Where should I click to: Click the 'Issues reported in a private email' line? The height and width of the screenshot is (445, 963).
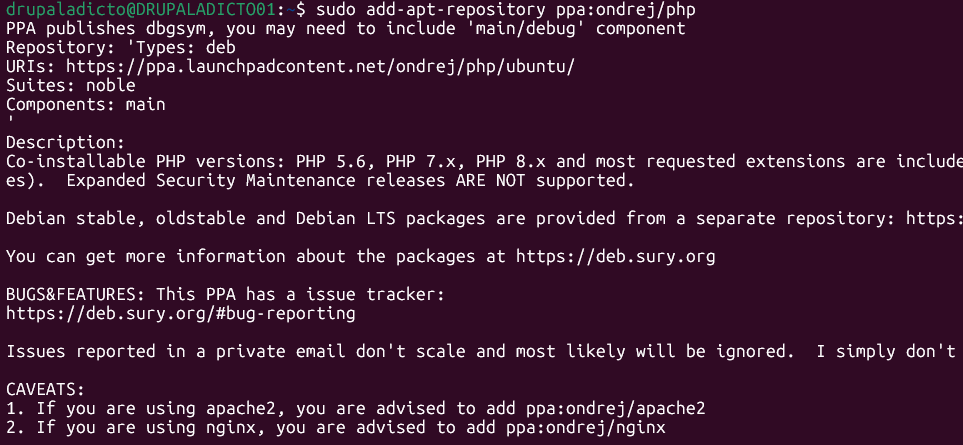click(480, 352)
